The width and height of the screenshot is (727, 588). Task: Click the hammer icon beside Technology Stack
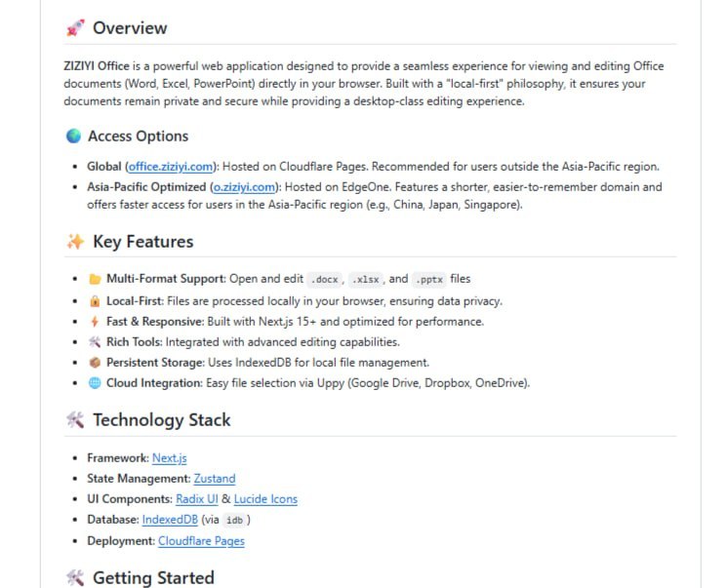click(x=75, y=420)
